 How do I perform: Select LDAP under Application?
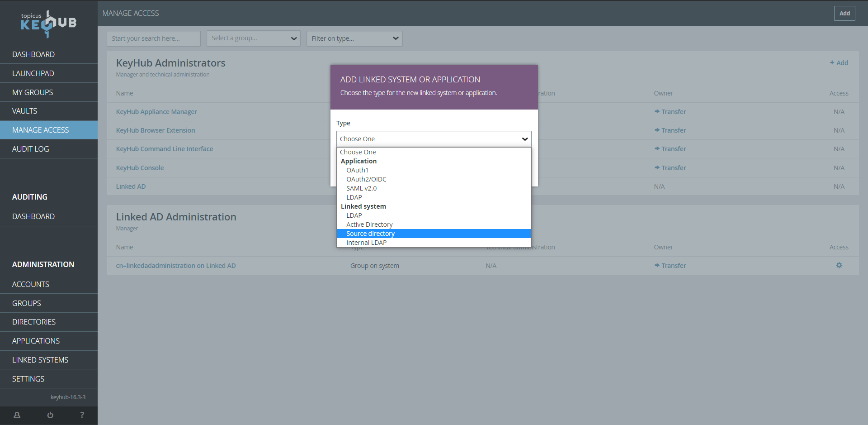tap(434, 197)
